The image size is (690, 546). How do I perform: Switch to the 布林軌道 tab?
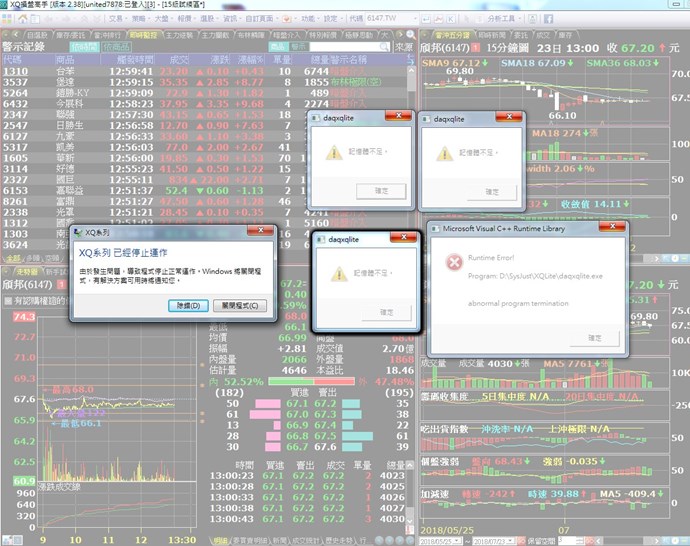pyautogui.click(x=251, y=35)
